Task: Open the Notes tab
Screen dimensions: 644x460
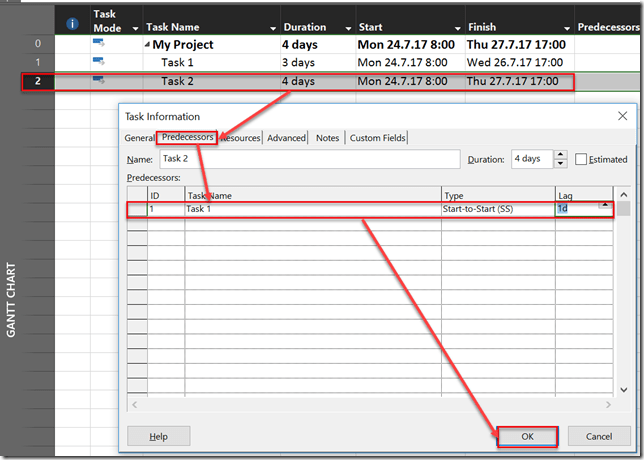Action: click(327, 138)
